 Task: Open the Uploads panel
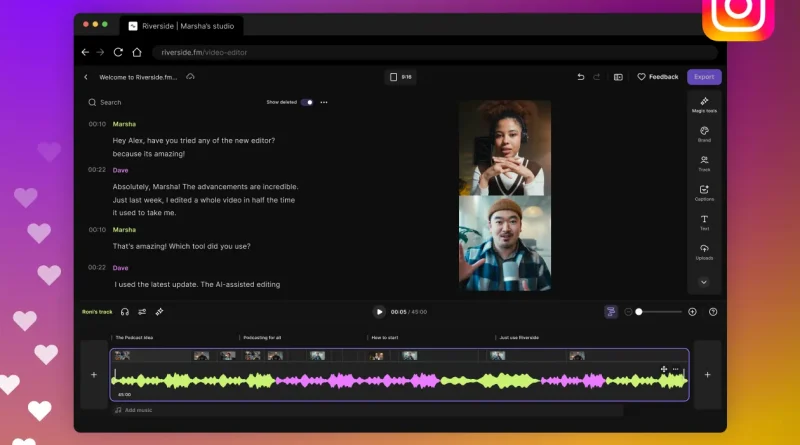click(704, 252)
